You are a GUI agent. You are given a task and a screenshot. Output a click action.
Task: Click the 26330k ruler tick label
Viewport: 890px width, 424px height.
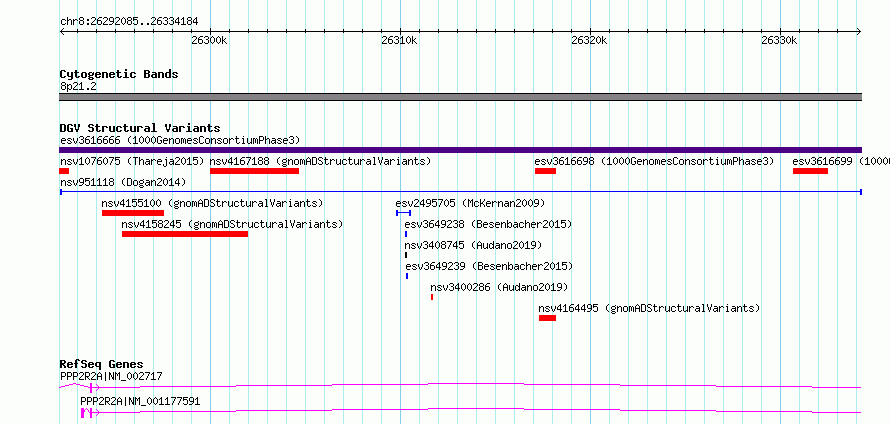pyautogui.click(x=780, y=40)
